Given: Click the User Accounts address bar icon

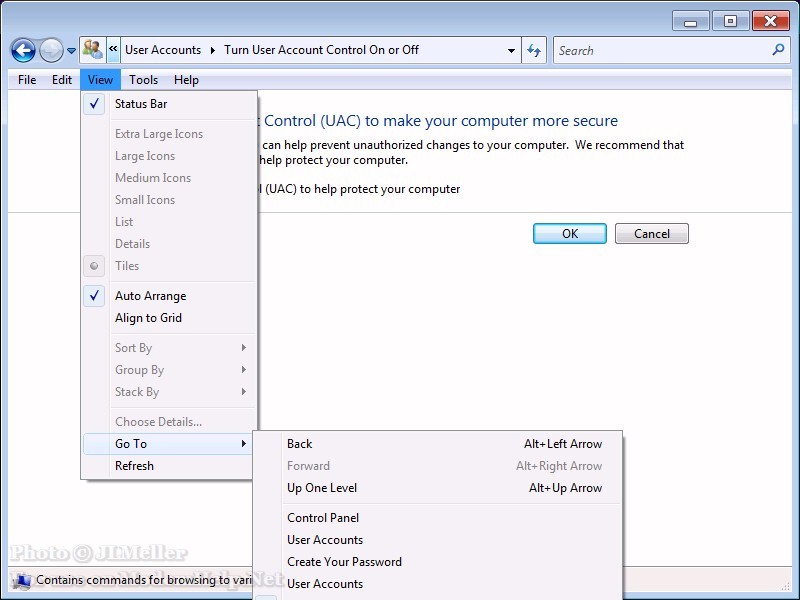Looking at the screenshot, I should click(x=93, y=49).
